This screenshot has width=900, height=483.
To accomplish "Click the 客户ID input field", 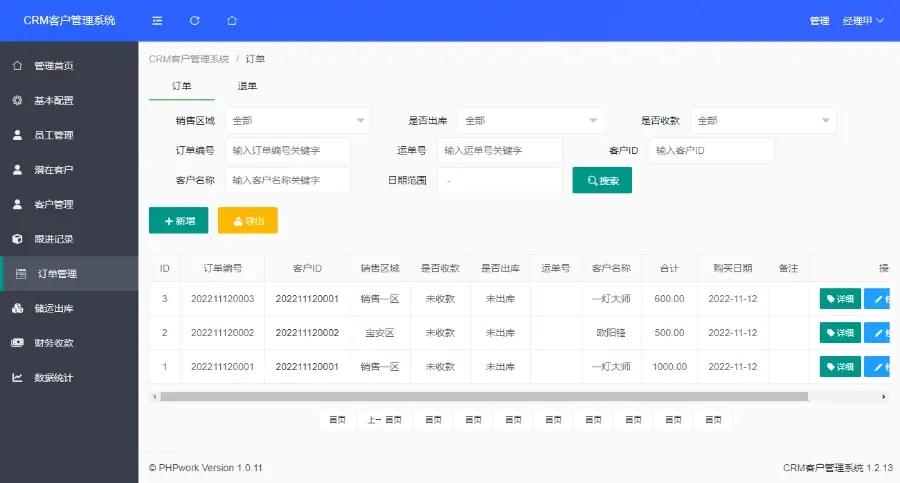I will 711,150.
